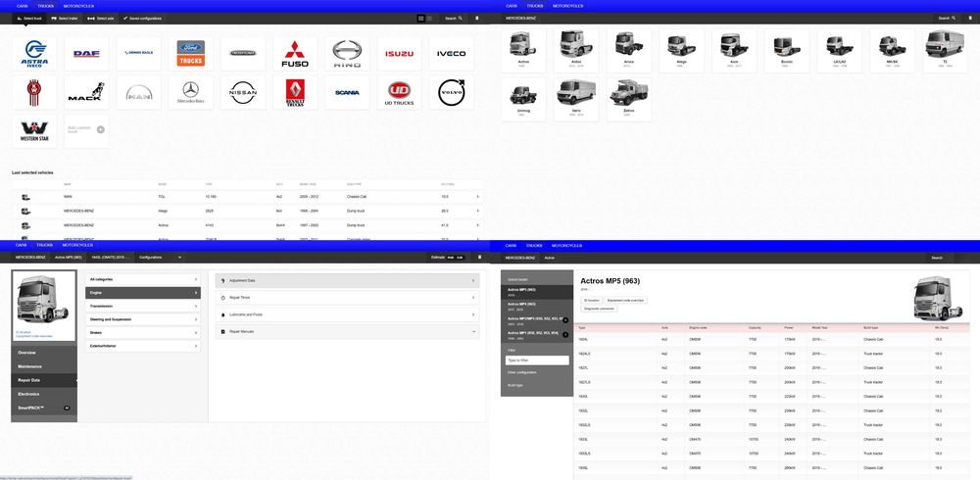Click Search in the Mercedes-Benz models panel

click(x=947, y=19)
